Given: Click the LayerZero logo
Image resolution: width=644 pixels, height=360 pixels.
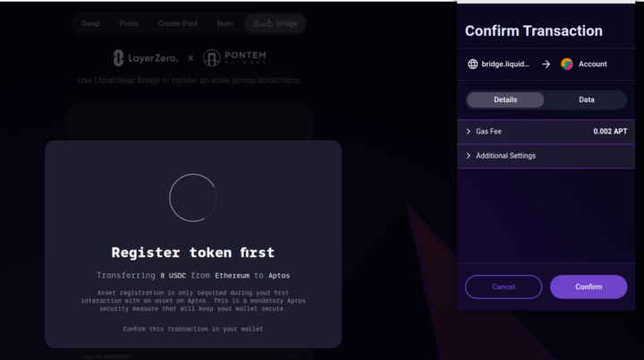Looking at the screenshot, I should click(146, 58).
